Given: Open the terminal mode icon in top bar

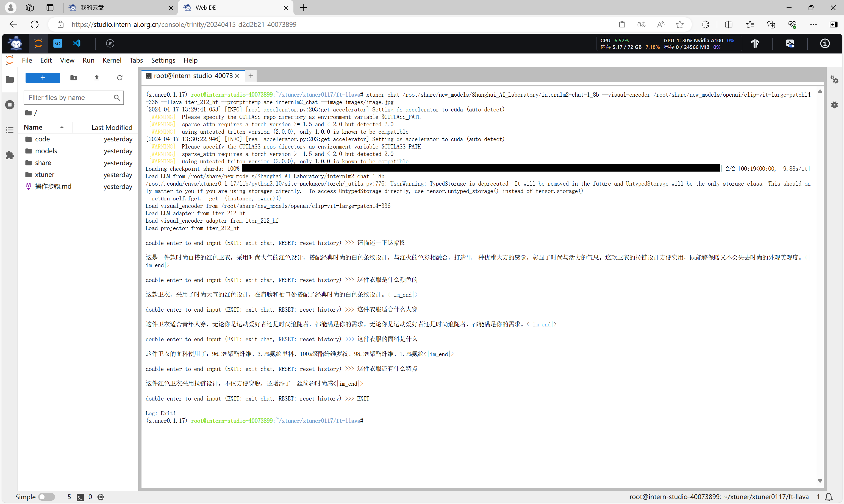Looking at the screenshot, I should [58, 43].
